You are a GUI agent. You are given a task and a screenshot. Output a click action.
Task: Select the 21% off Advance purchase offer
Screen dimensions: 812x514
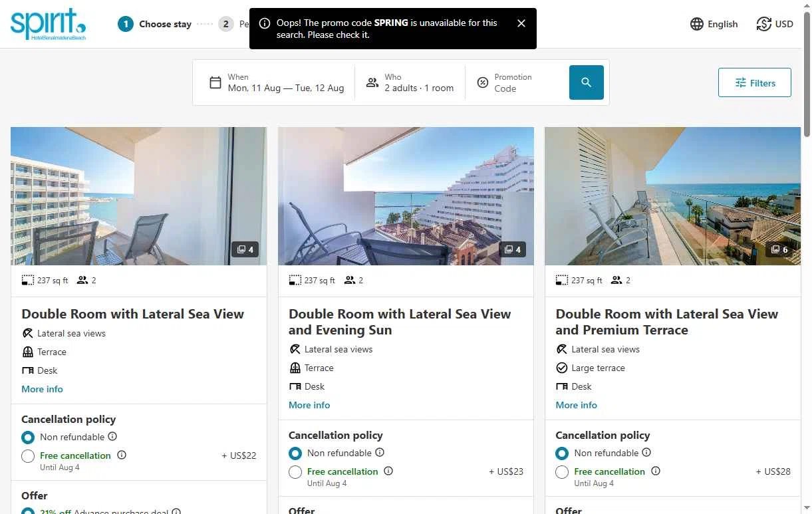[28, 512]
